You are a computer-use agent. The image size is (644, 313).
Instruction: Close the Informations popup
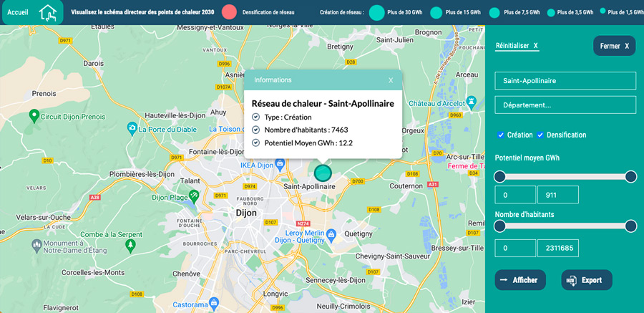click(391, 80)
